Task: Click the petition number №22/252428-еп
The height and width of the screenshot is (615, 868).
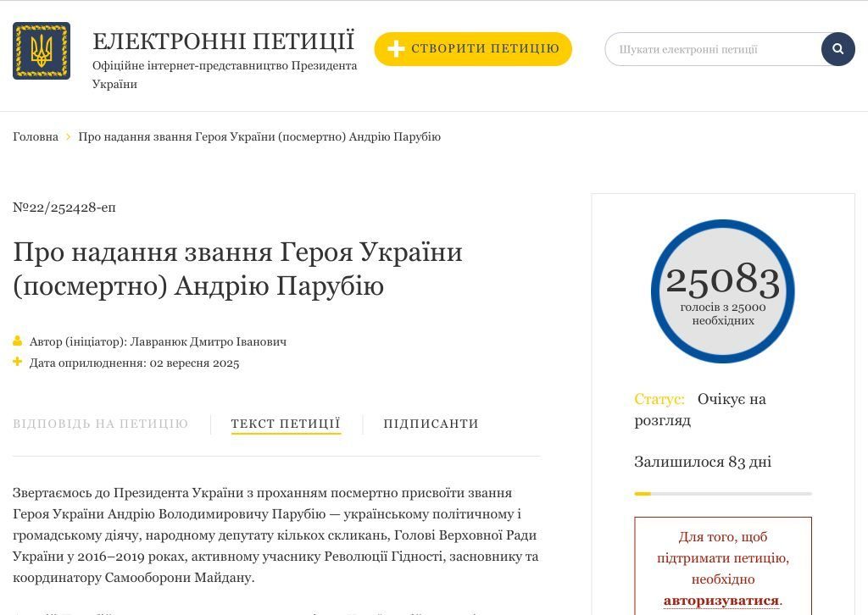Action: (x=64, y=208)
